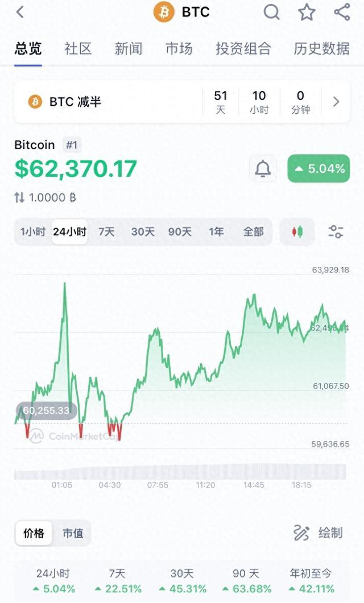Select the 价格 toggle option
Screen dimensions: 364x603
[x=34, y=533]
